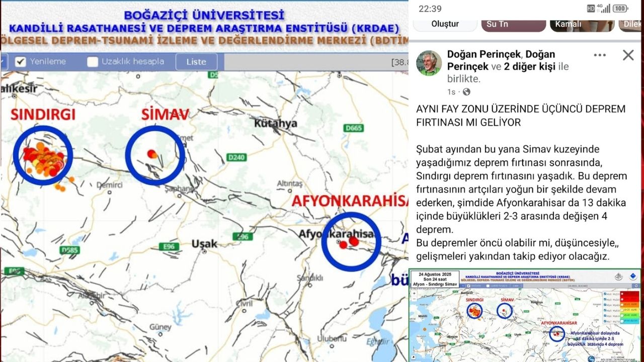Click the D585 road shield
The image size is (644, 362).
68,249
